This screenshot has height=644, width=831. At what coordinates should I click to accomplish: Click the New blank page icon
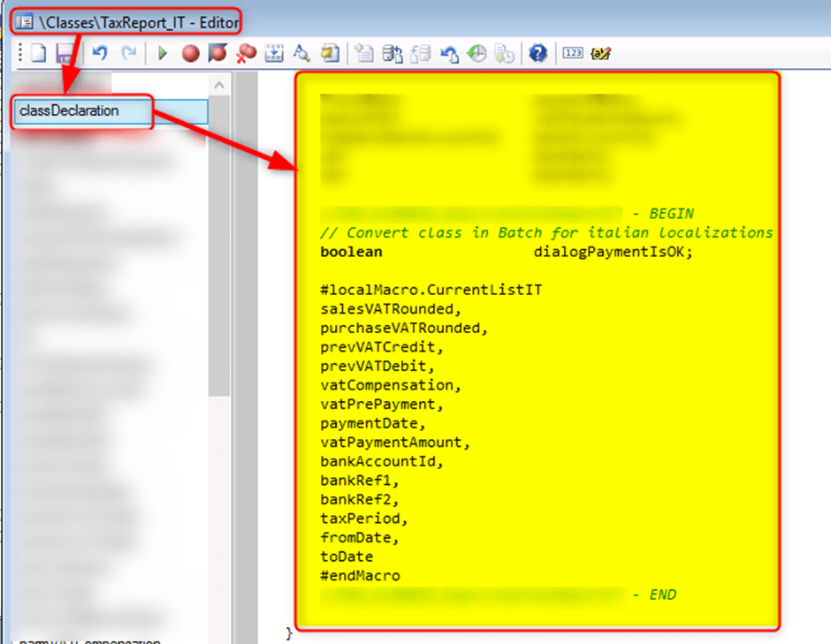[38, 54]
